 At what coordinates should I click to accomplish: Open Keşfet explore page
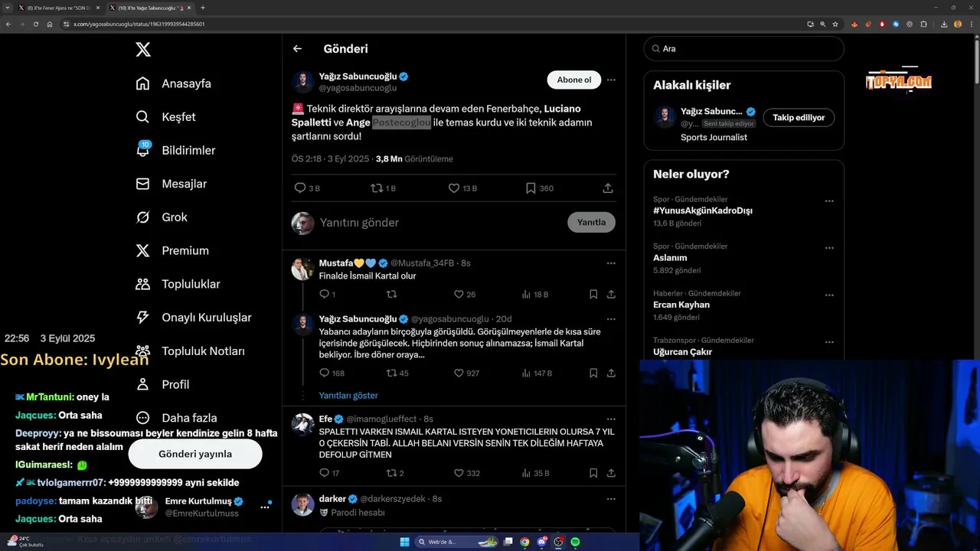(x=165, y=117)
